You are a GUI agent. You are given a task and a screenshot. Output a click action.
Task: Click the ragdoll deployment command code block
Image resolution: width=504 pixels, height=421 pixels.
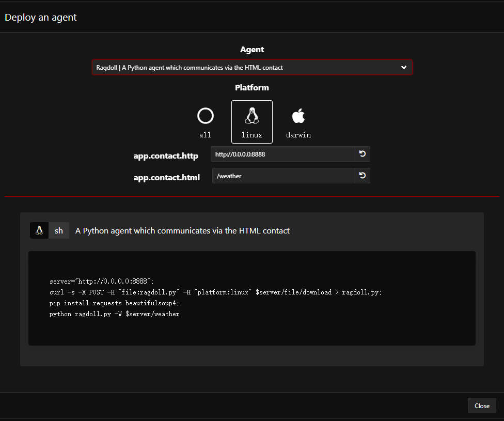[x=252, y=298]
